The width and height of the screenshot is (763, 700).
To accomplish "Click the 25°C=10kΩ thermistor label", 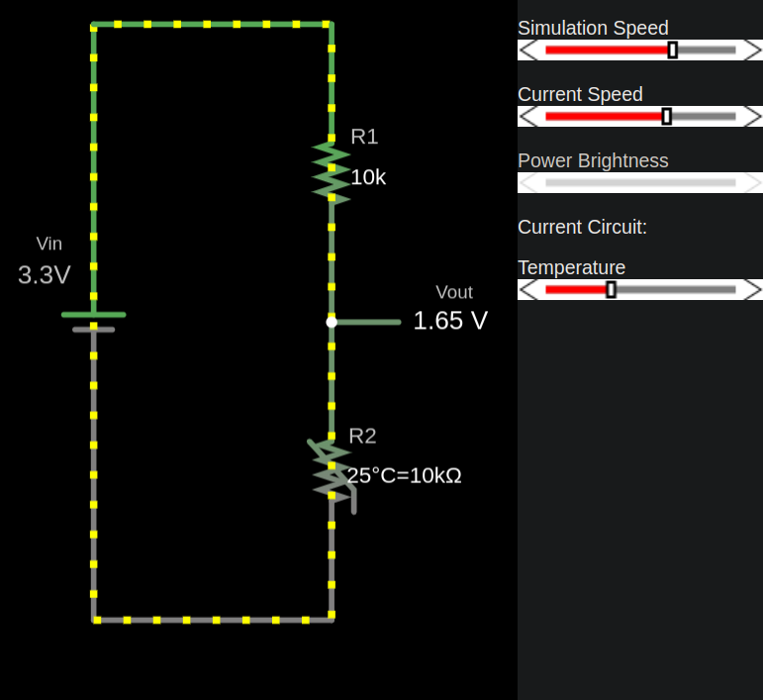I will pyautogui.click(x=406, y=475).
